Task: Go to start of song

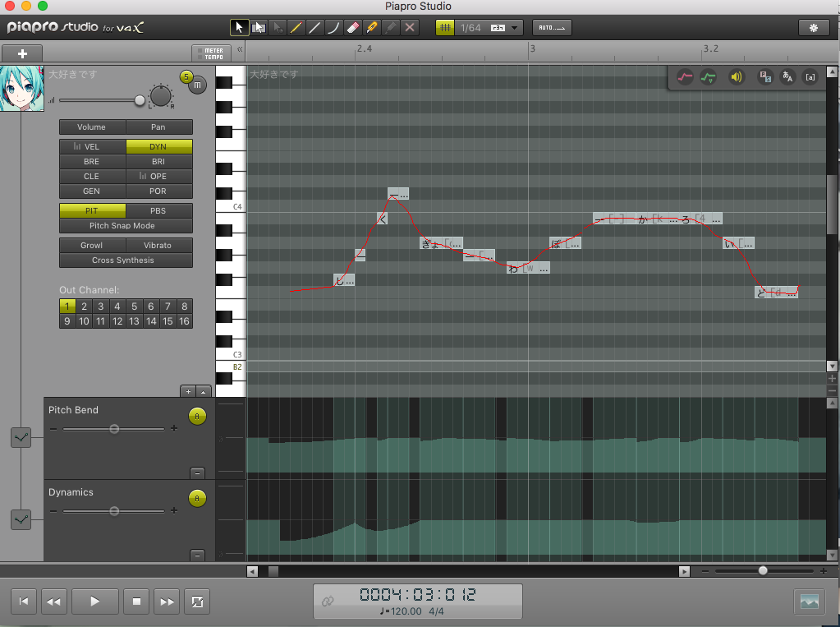Action: click(24, 602)
